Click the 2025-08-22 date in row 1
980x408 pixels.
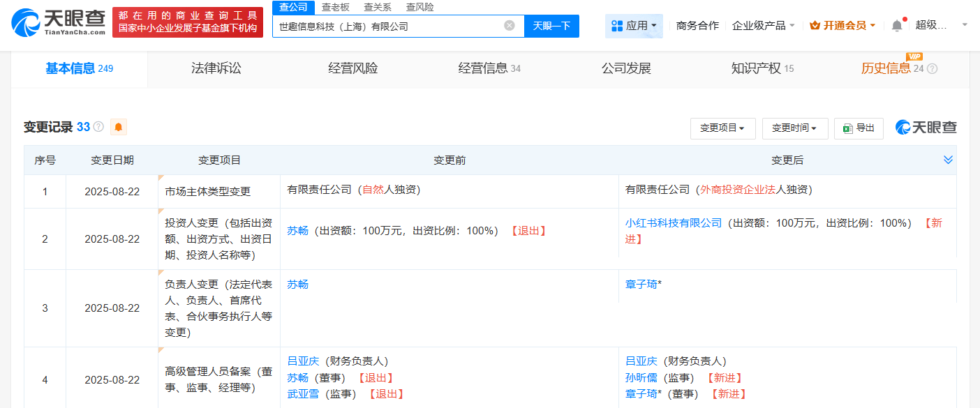(x=112, y=192)
